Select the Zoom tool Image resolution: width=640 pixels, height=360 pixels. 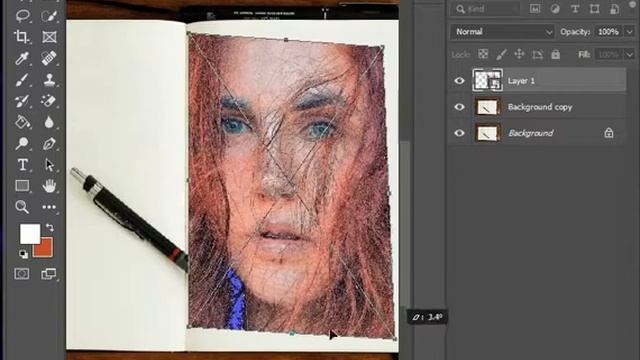tap(22, 207)
